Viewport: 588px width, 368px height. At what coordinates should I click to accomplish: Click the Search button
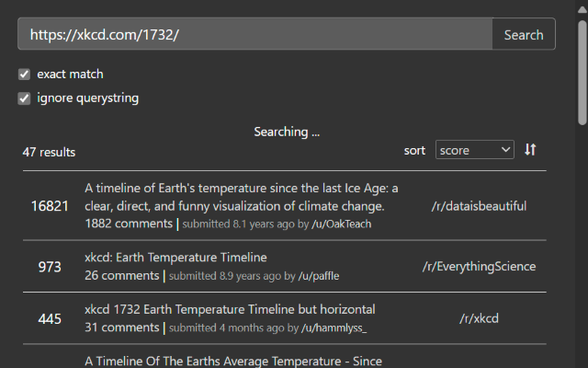coord(524,35)
